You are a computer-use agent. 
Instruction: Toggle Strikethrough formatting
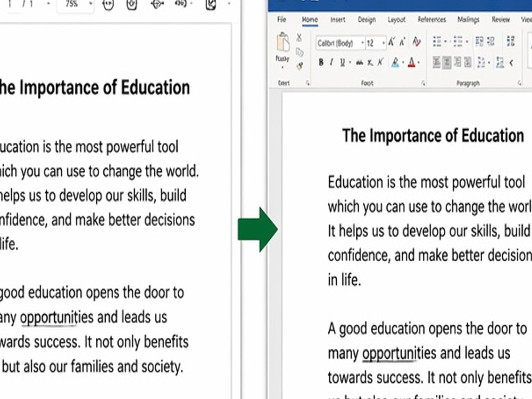point(360,62)
